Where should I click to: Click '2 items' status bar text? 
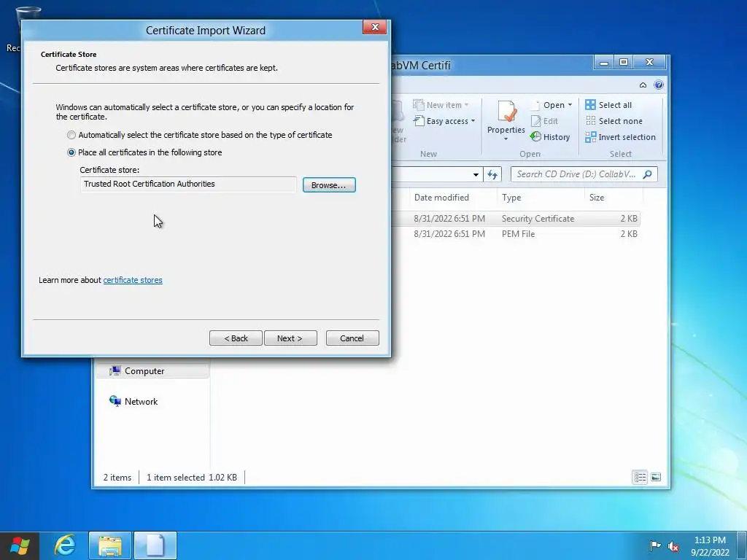click(117, 477)
